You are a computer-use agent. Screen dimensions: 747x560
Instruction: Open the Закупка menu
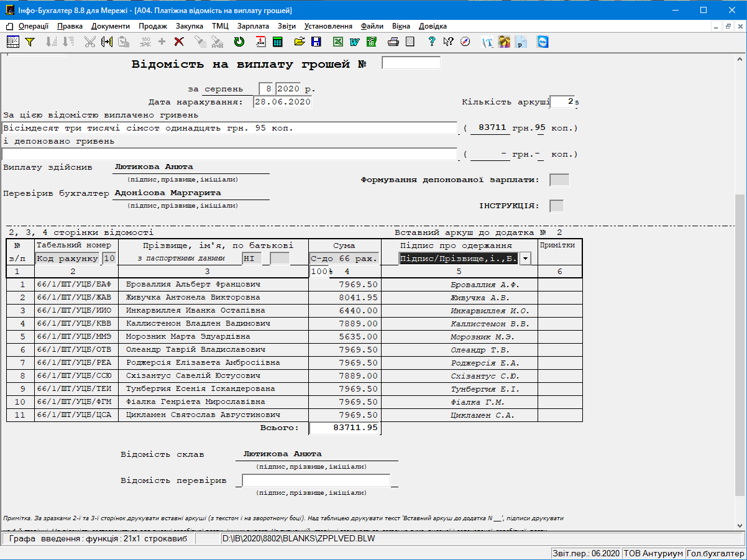click(190, 26)
